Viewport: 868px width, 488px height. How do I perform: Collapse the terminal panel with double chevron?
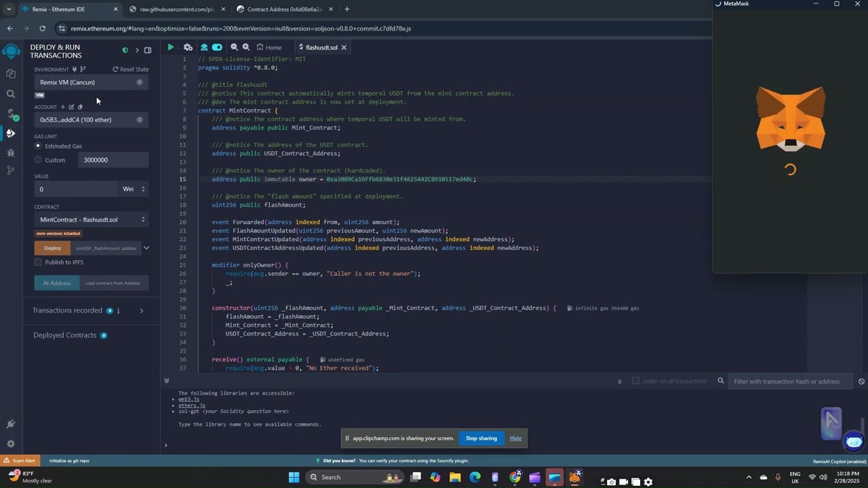coord(166,381)
